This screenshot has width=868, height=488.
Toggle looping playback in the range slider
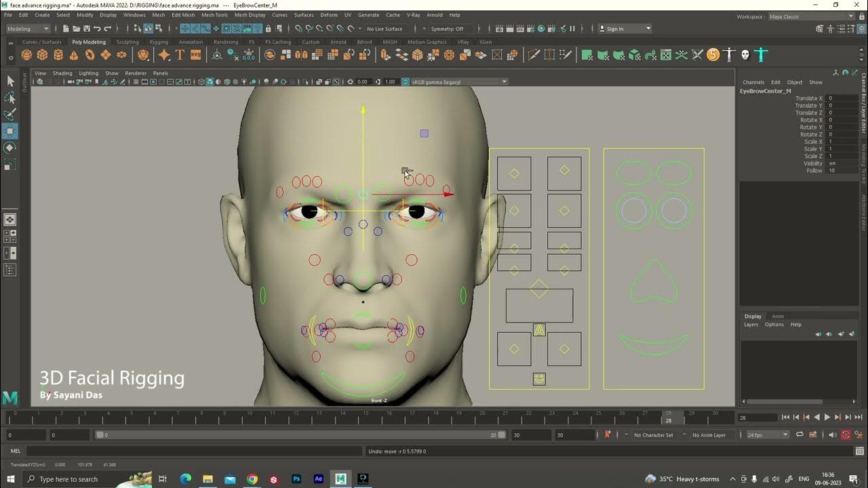coord(800,434)
